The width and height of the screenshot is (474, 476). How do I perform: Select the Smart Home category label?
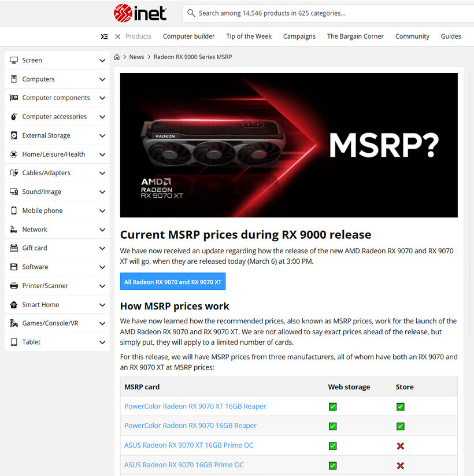[x=40, y=304]
